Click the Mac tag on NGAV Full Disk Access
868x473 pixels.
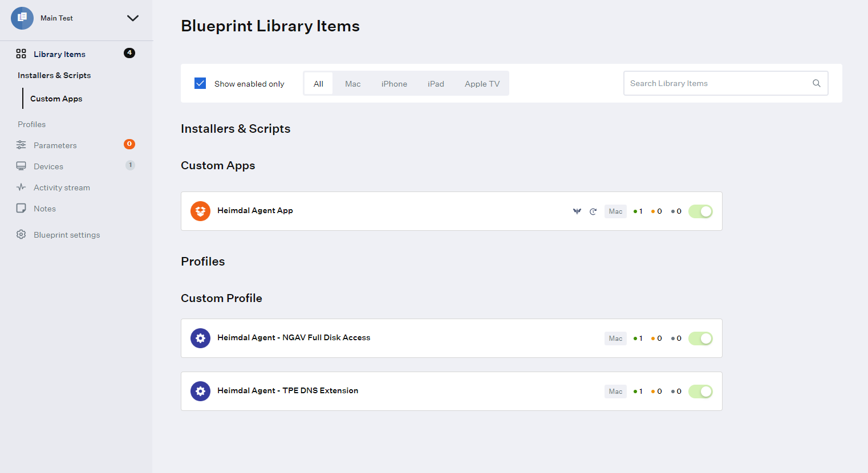[615, 339]
